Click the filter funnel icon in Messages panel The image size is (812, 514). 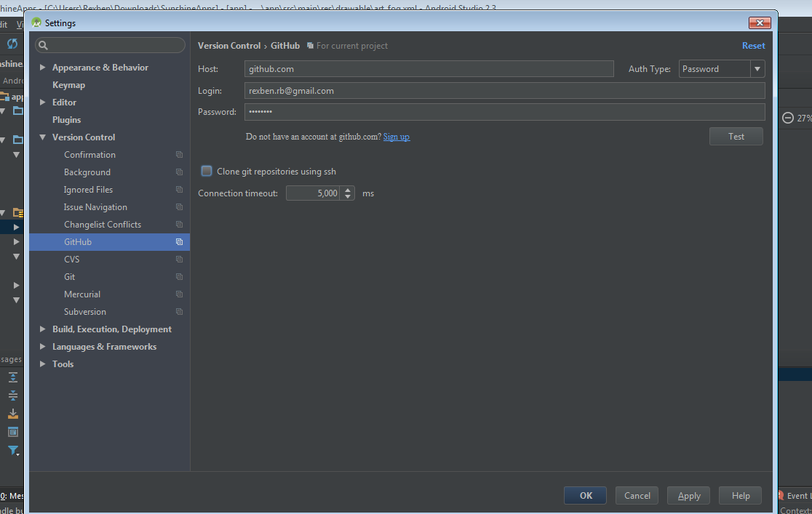(13, 450)
